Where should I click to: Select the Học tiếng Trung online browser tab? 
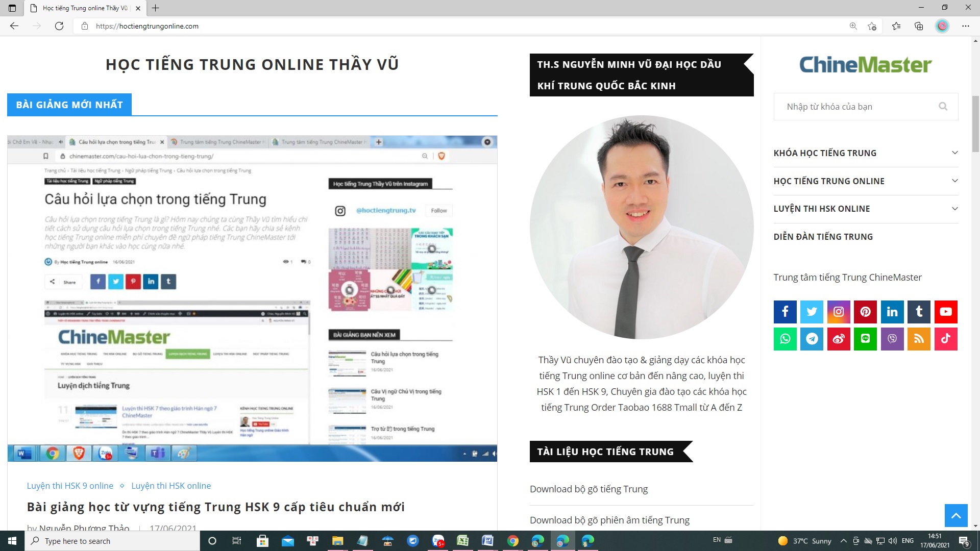[85, 8]
